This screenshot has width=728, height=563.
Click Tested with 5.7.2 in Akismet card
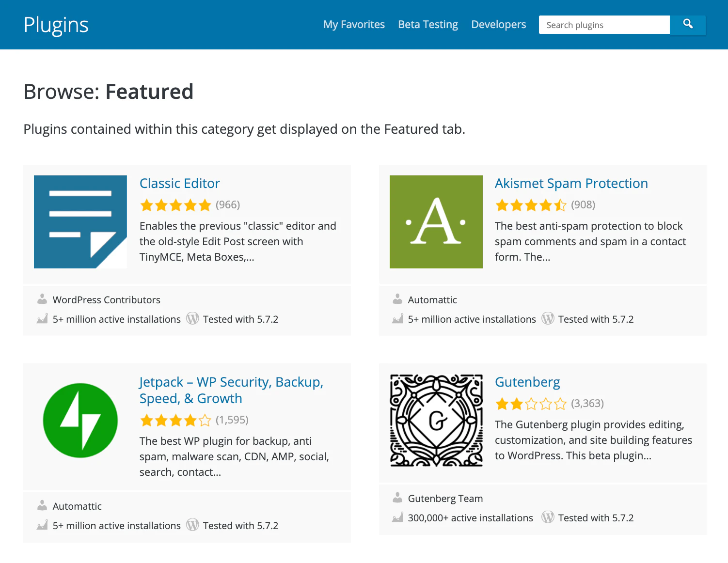coord(596,319)
